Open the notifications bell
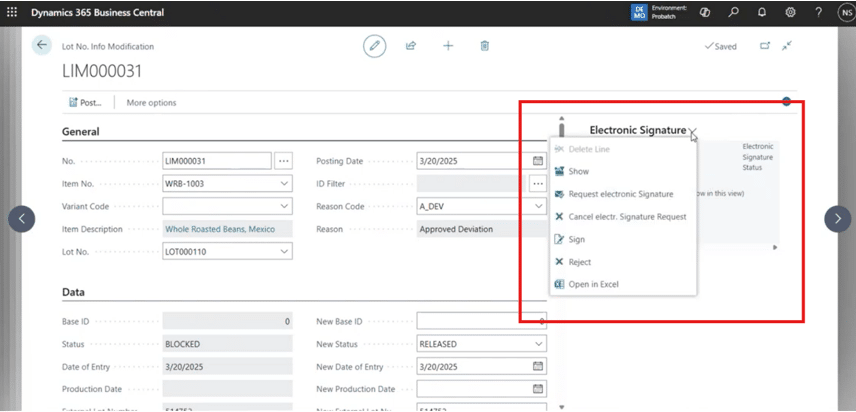 click(762, 13)
